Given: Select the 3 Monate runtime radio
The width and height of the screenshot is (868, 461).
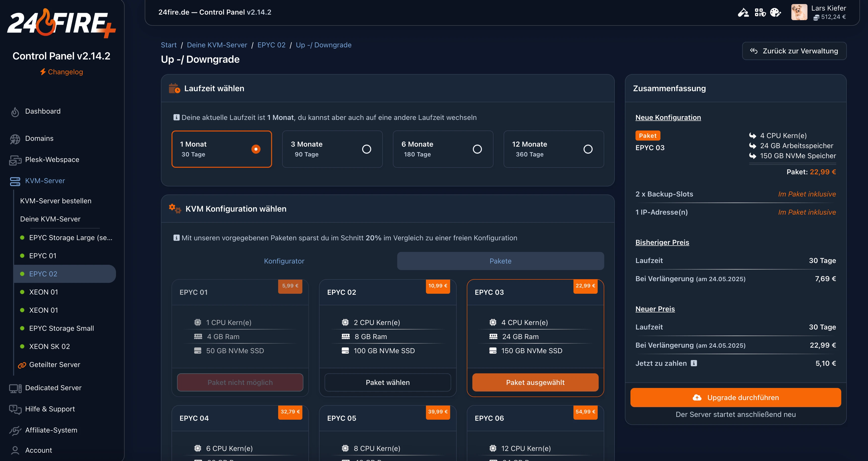Looking at the screenshot, I should click(367, 149).
